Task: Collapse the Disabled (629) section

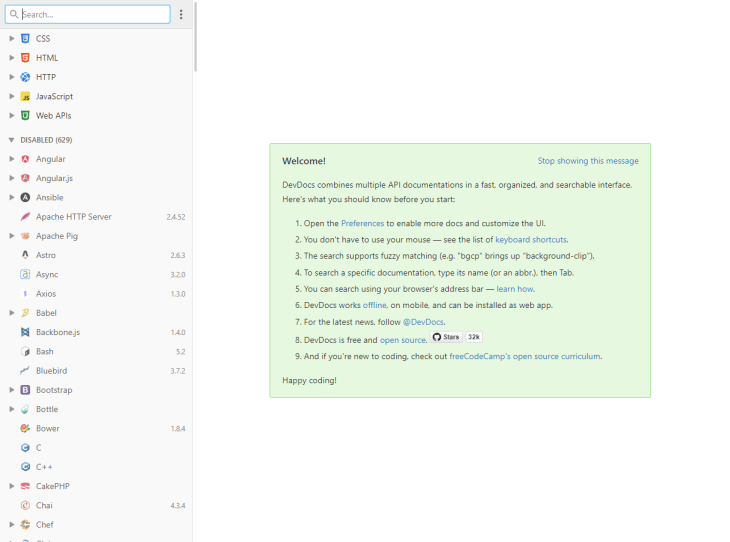Action: pos(11,140)
